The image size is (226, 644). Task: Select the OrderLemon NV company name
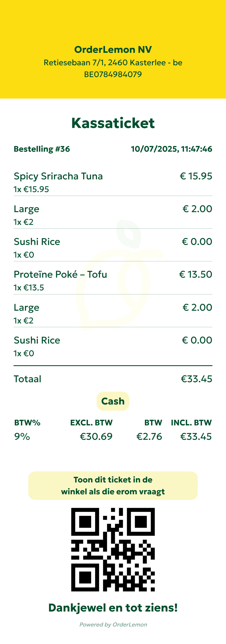pos(113,49)
